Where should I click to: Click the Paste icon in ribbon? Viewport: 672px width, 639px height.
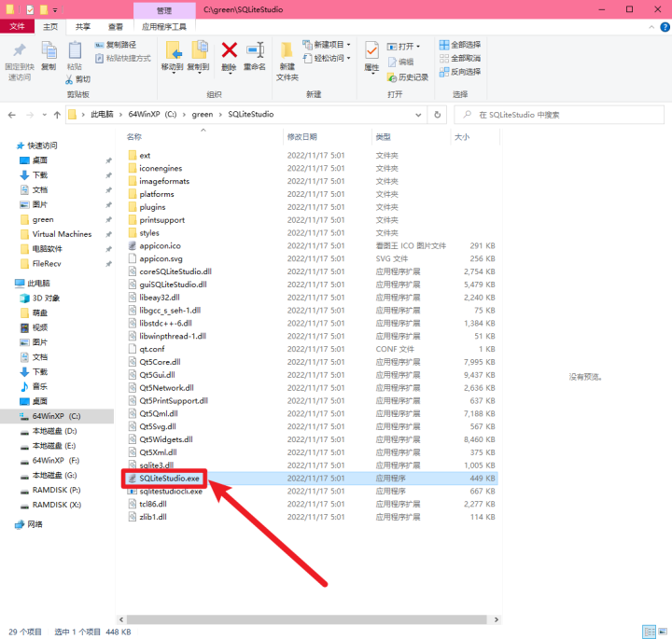tap(75, 50)
